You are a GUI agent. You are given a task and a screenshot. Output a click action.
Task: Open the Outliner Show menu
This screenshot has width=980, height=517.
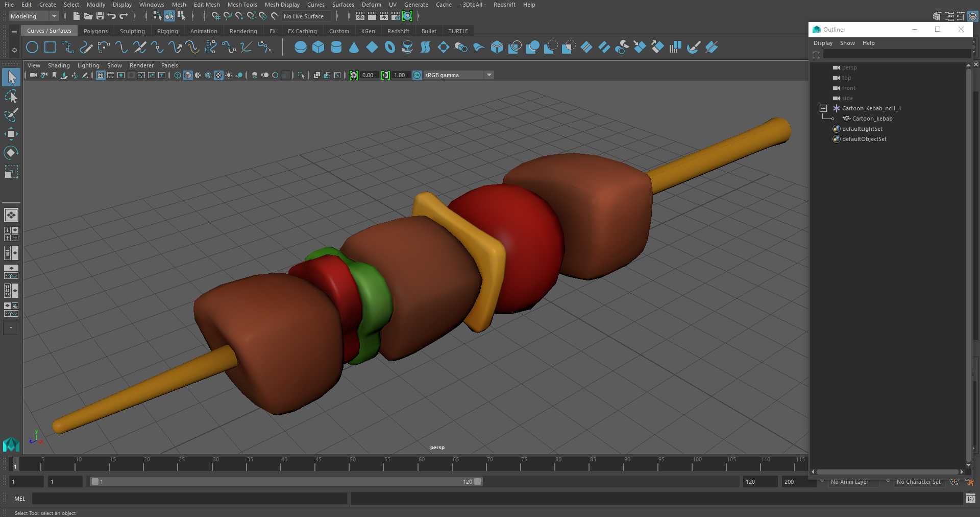point(847,43)
